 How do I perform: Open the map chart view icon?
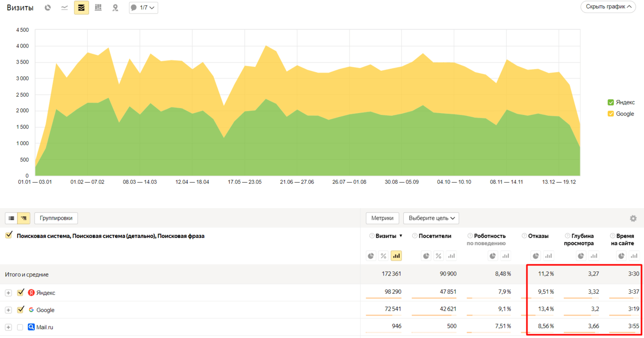[115, 8]
